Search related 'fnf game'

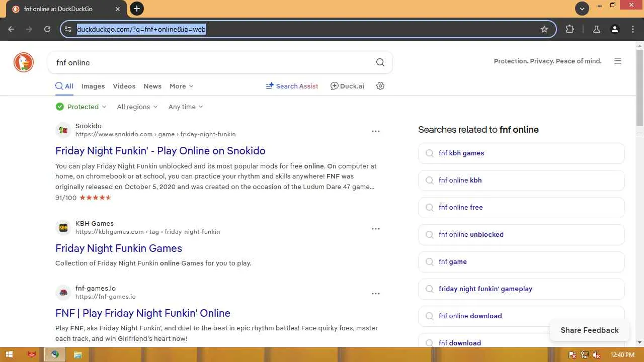(521, 262)
